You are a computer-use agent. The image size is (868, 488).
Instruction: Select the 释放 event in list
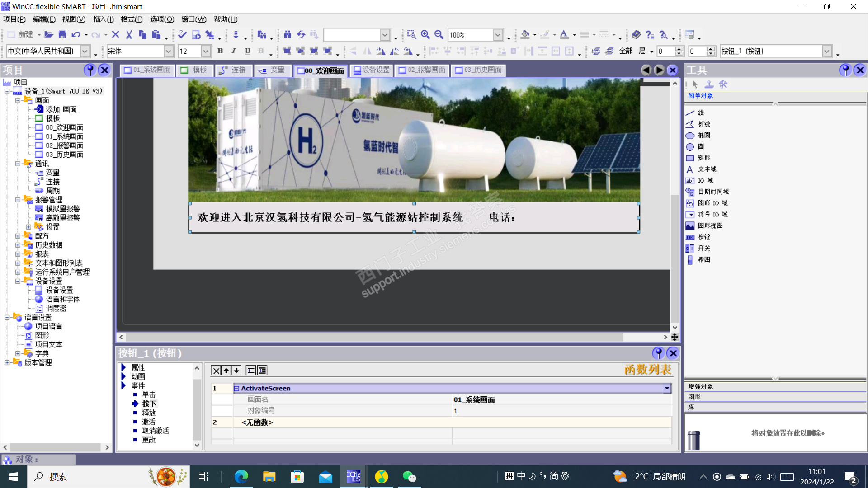coord(149,413)
